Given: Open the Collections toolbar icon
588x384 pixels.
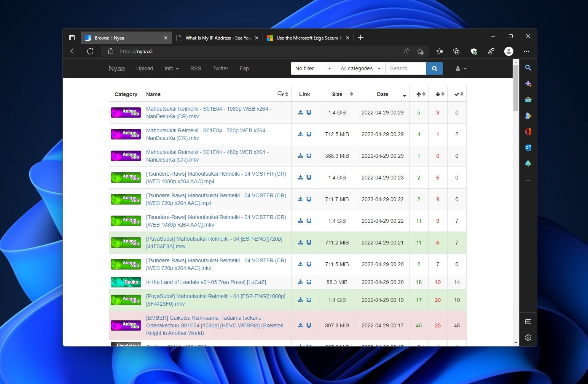Looking at the screenshot, I should [x=456, y=51].
